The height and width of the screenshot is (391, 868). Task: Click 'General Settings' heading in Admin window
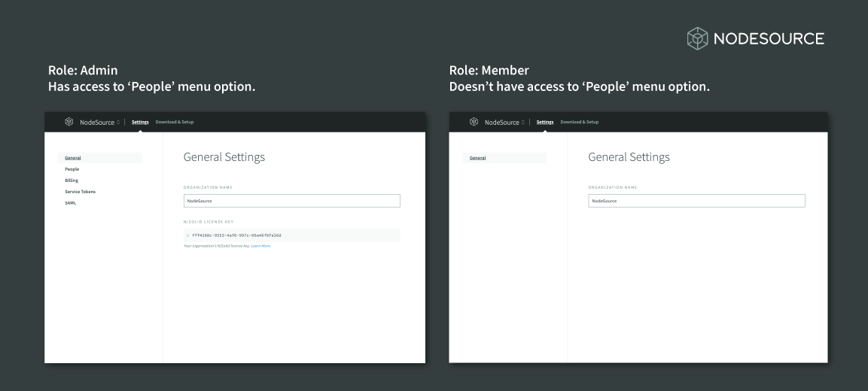[x=224, y=157]
